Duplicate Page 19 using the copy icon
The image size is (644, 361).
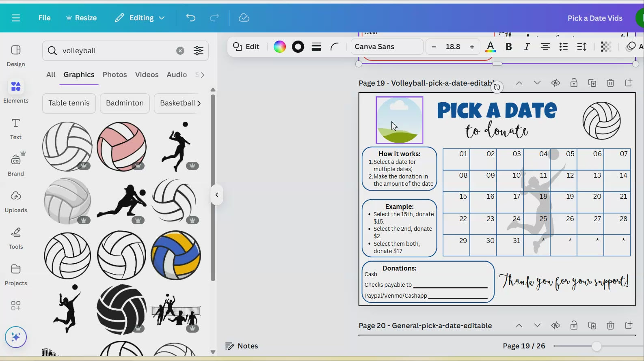pos(592,83)
